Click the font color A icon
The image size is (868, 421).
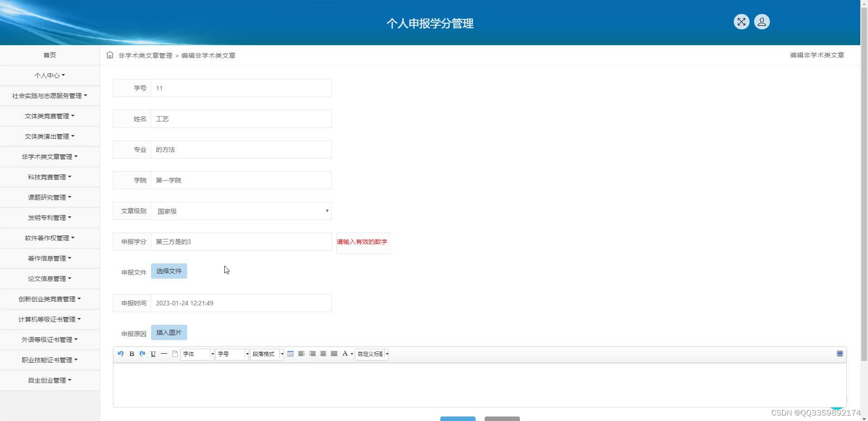[x=345, y=354]
